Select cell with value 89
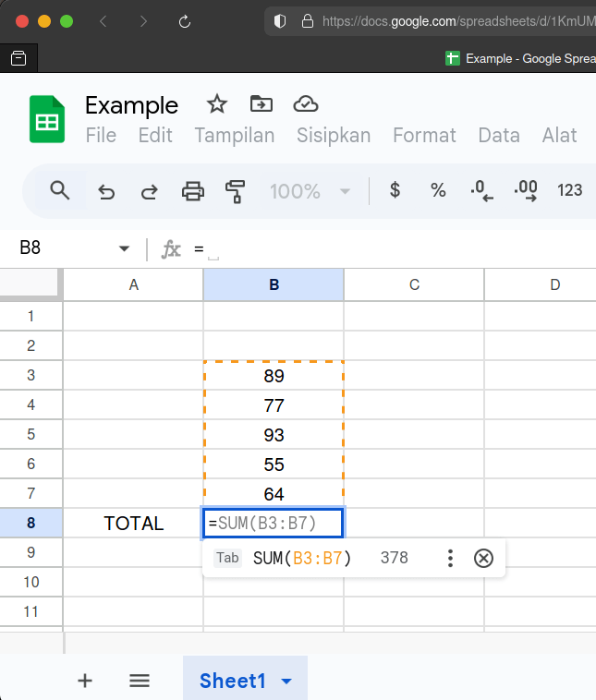 click(274, 376)
